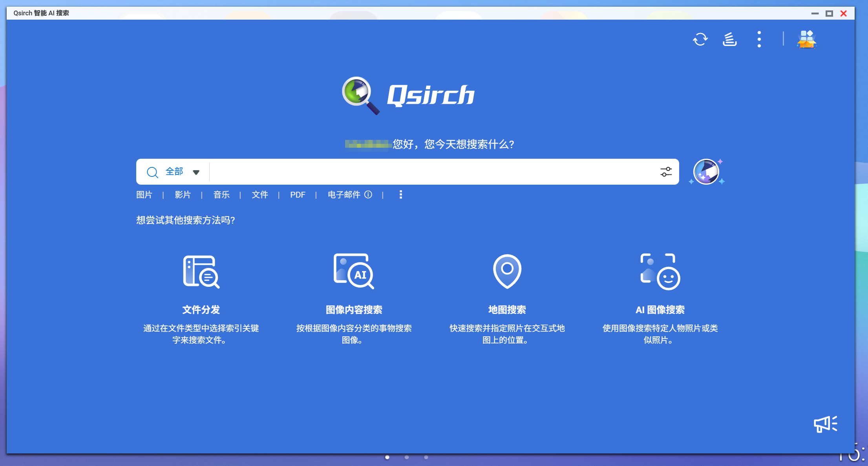The width and height of the screenshot is (868, 466).
Task: Open the three-dot more options menu
Action: [759, 39]
